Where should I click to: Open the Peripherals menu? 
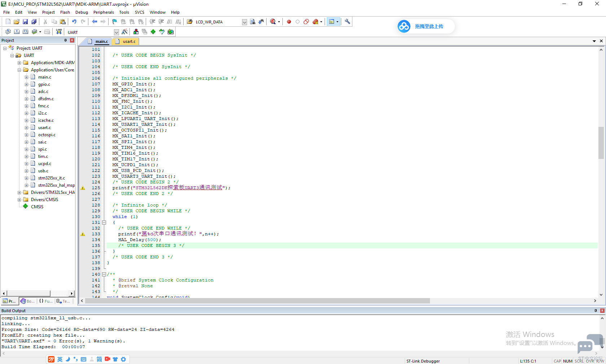104,12
